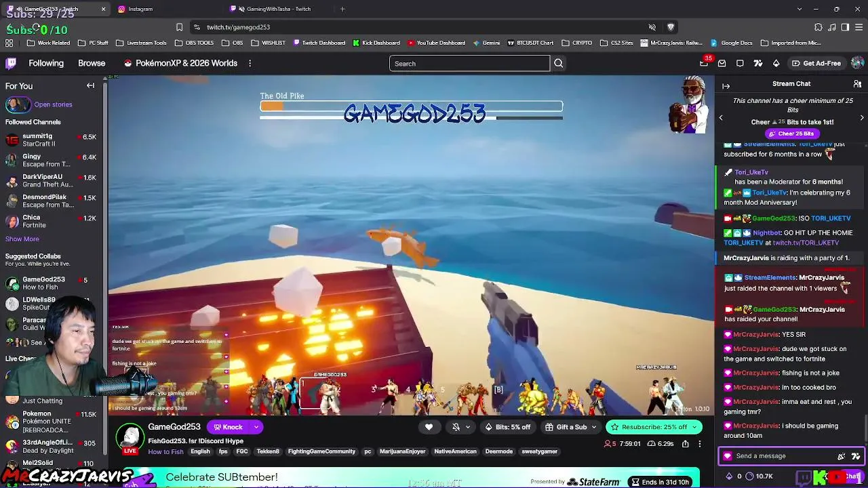The height and width of the screenshot is (488, 868).
Task: Click the search magnifier button
Action: [559, 64]
